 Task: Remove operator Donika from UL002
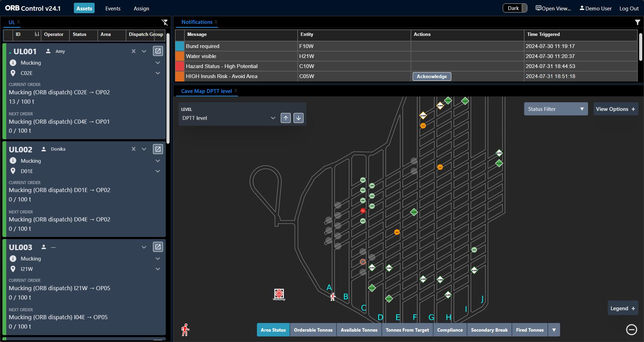coord(134,149)
